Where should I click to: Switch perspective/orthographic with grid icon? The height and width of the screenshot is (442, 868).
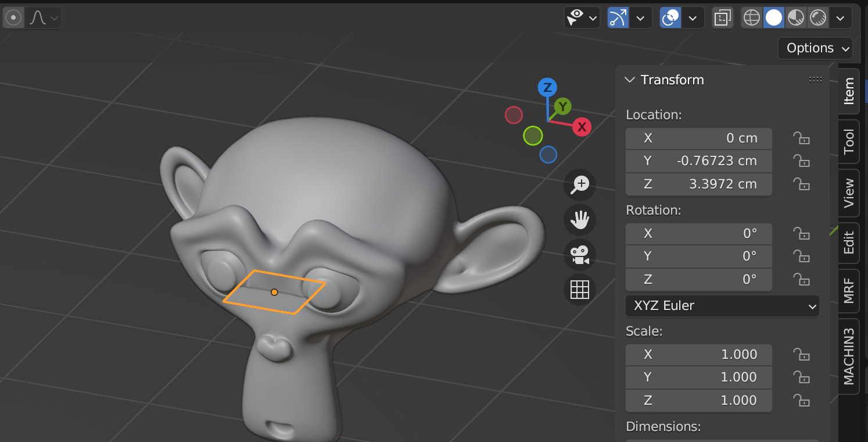pos(579,290)
